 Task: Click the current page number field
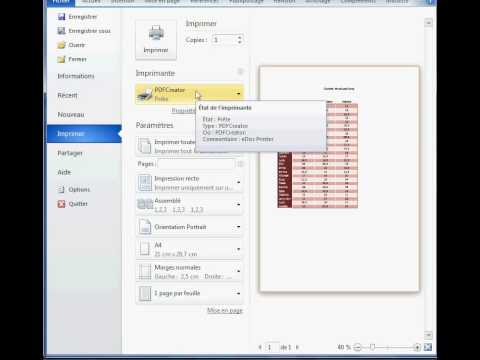[x=272, y=347]
